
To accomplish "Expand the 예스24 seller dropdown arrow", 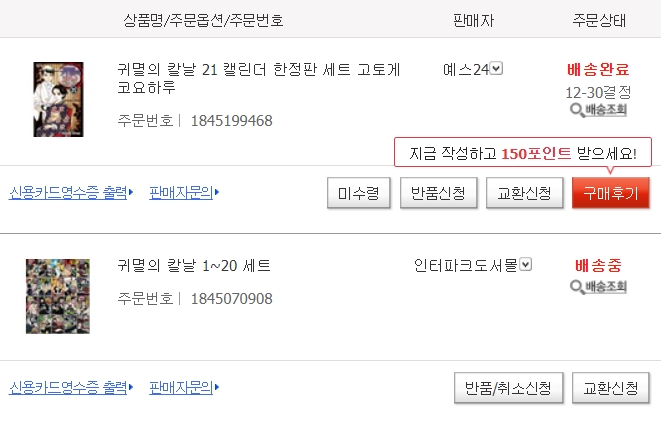I will (x=497, y=69).
